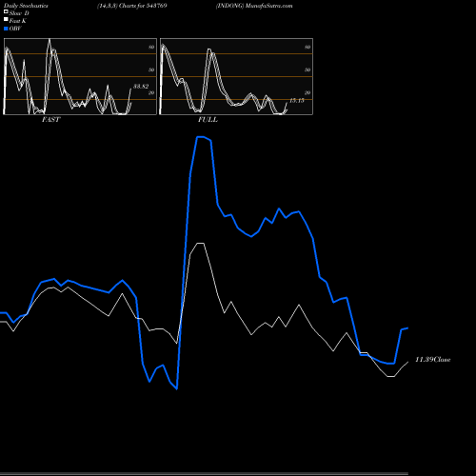Click the 20 level label in FAST chart

click(x=151, y=92)
